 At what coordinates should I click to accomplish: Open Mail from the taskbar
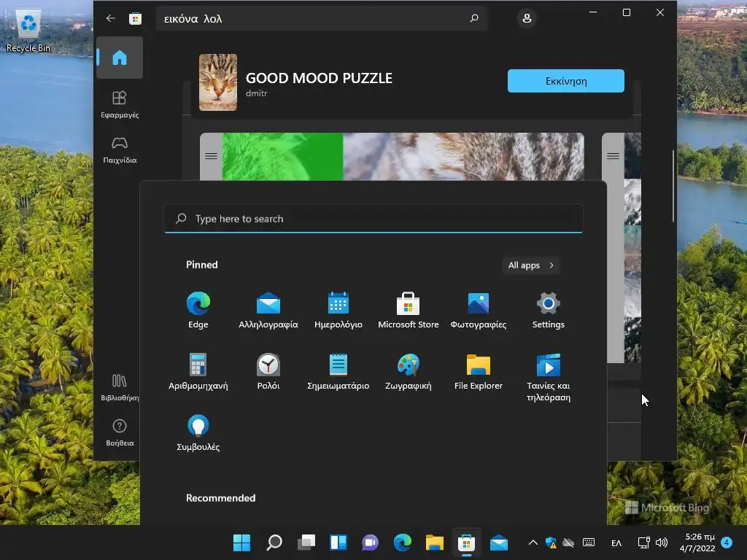pos(499,542)
